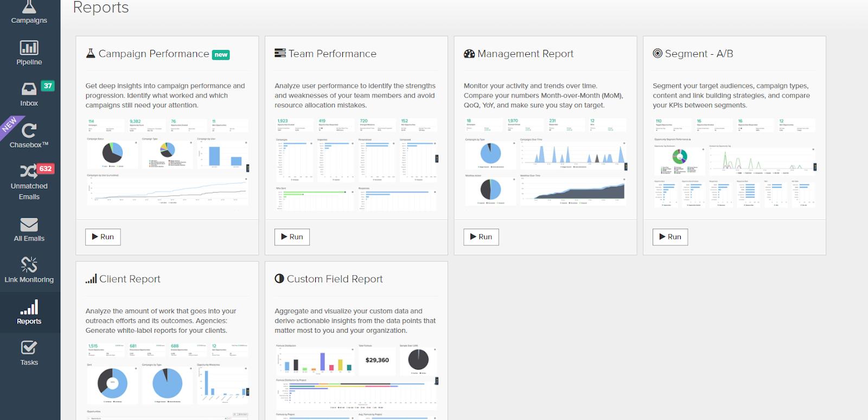Click the 632 unmatched emails badge
Screen dimensions: 868x420
click(46, 169)
